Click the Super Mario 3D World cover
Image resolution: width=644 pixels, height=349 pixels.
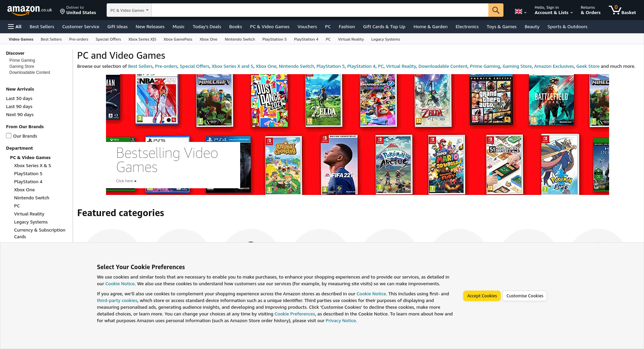(x=446, y=165)
